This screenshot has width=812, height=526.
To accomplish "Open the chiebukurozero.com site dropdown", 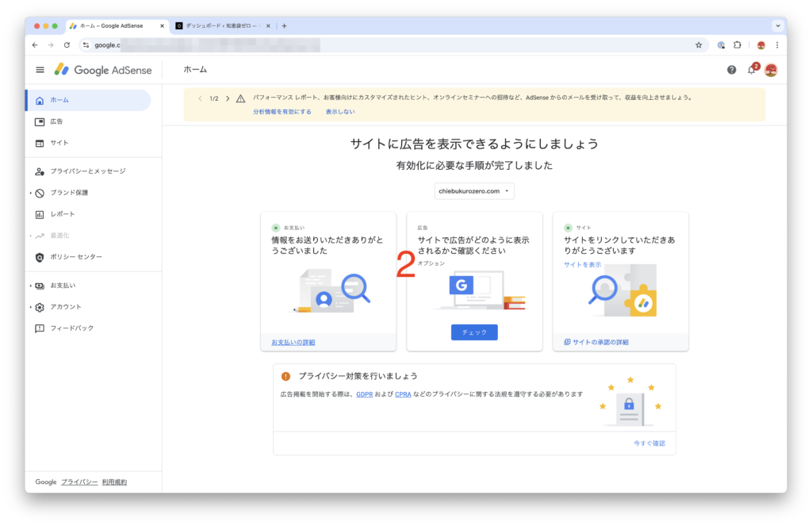I will click(x=474, y=191).
